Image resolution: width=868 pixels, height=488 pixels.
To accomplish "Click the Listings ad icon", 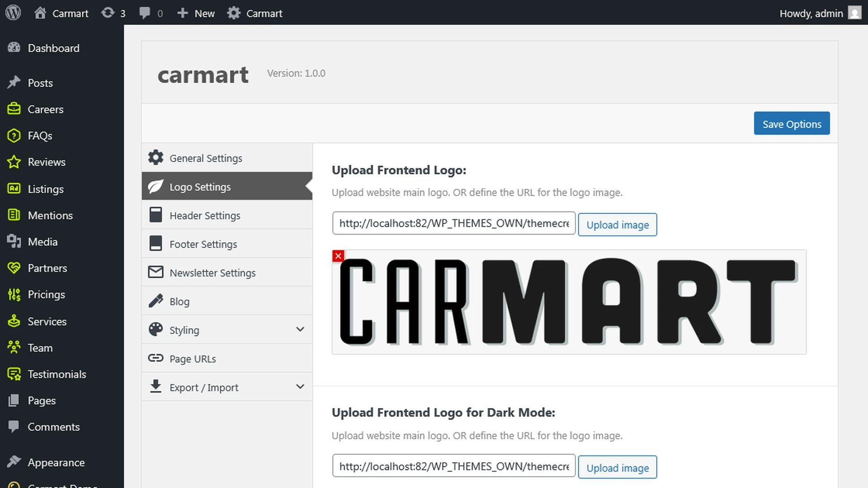I will coord(14,188).
